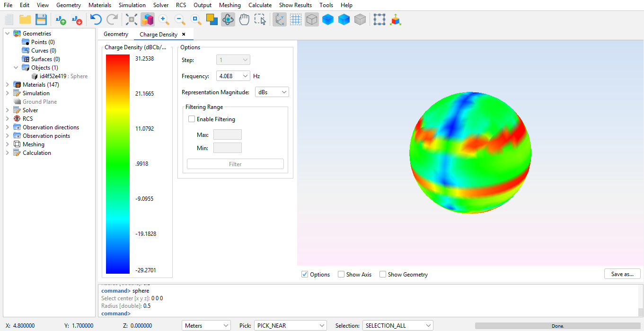The width and height of the screenshot is (644, 331).
Task: Click the Save floppy disk icon
Action: click(x=41, y=19)
